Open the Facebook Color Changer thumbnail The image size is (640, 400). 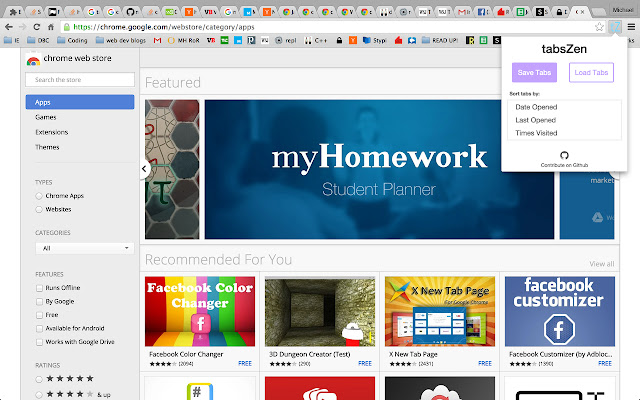(x=200, y=311)
